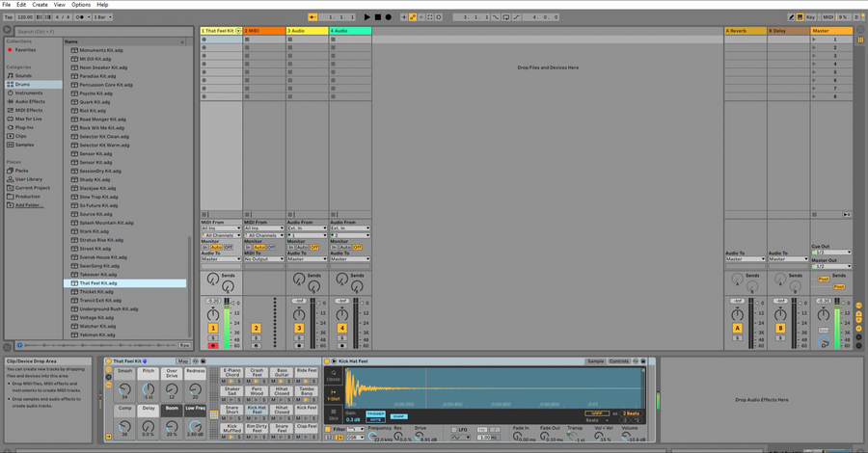
Task: Open the View menu
Action: (x=59, y=5)
